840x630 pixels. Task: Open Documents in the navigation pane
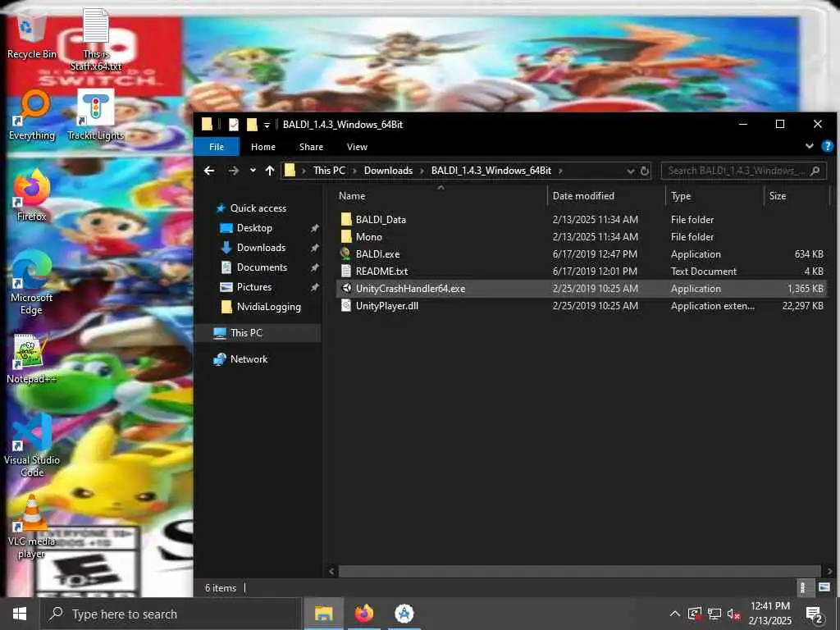click(262, 267)
